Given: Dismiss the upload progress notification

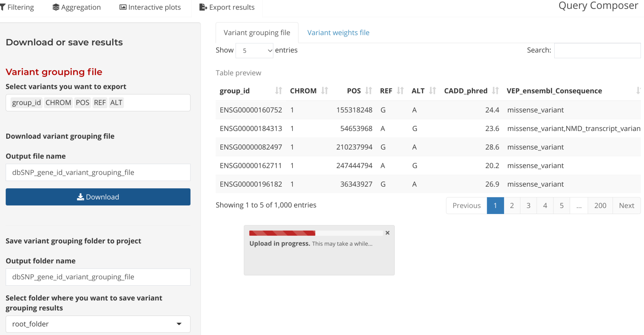Looking at the screenshot, I should (x=387, y=233).
